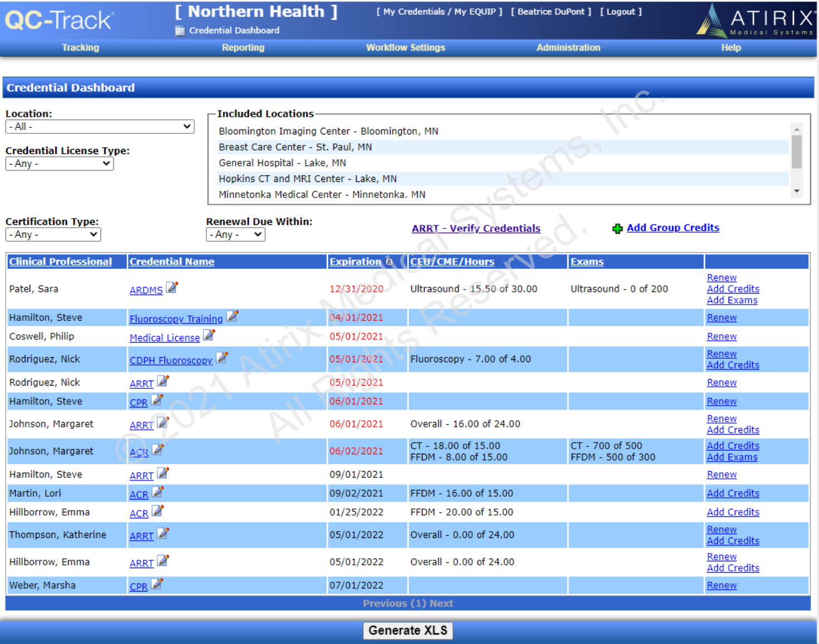Screen dimensions: 819x644
Task: Click the green plus Add Group Credits icon
Action: [617, 229]
